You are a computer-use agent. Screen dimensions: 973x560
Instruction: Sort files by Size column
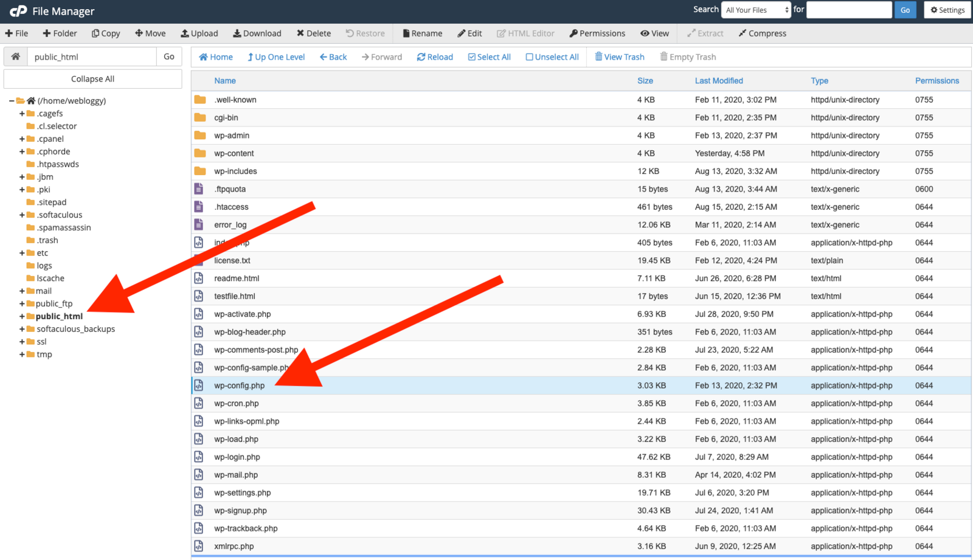click(x=645, y=81)
